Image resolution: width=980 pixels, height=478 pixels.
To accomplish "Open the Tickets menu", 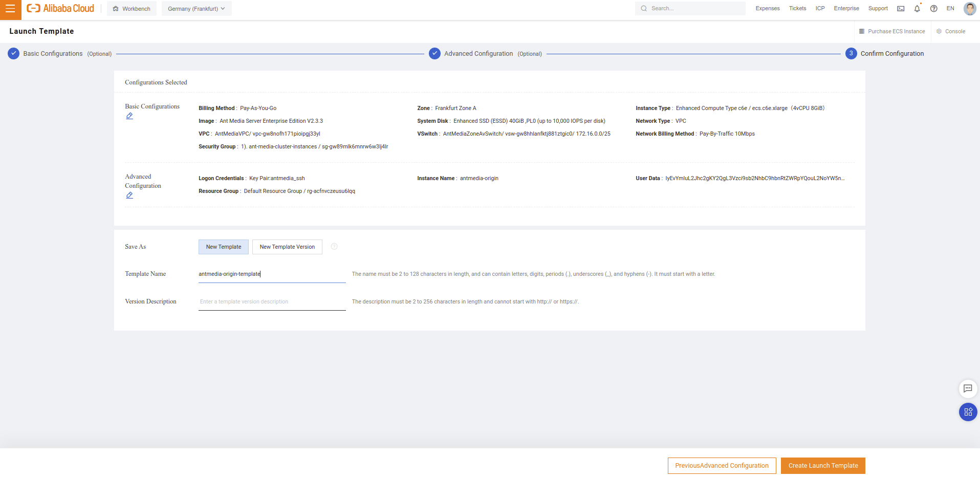I will click(797, 8).
